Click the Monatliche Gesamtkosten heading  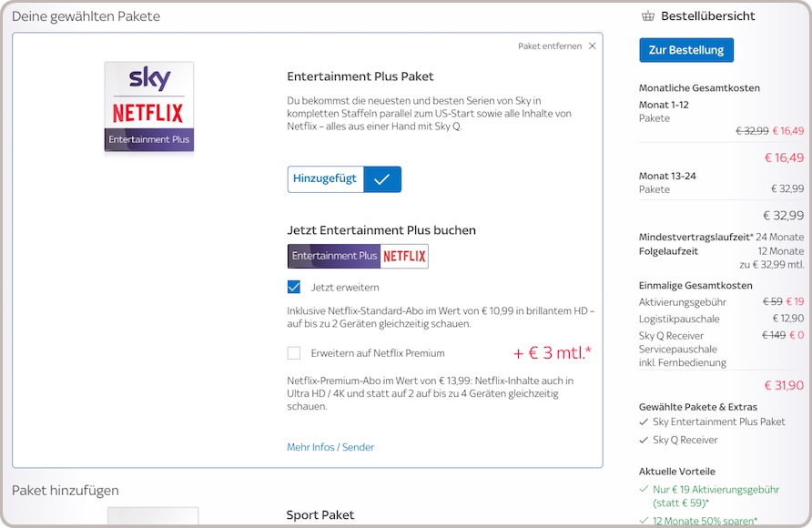point(699,88)
